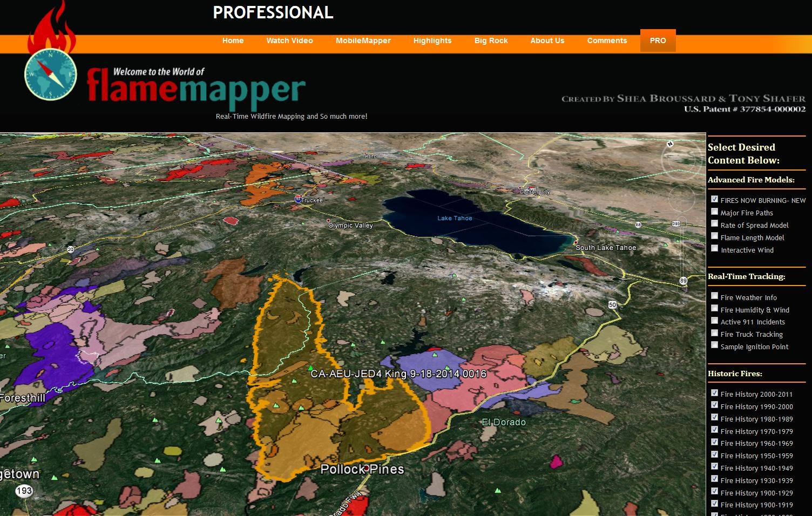Image resolution: width=812 pixels, height=516 pixels.
Task: Visit the About Us page
Action: 547,40
